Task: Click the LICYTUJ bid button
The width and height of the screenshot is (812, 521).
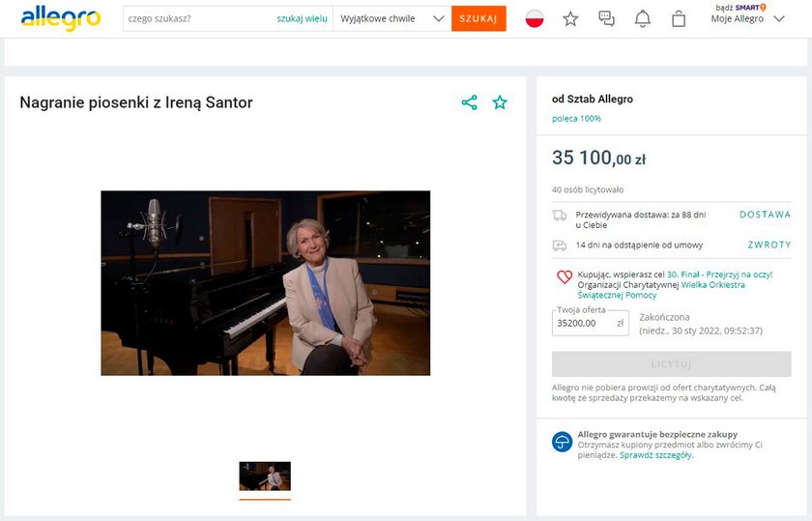Action: point(671,364)
